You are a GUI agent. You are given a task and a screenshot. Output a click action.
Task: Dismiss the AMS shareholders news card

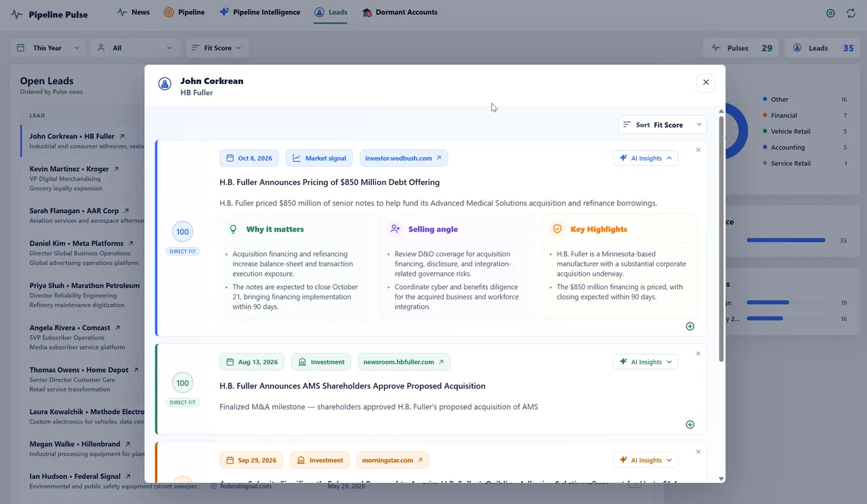click(698, 354)
